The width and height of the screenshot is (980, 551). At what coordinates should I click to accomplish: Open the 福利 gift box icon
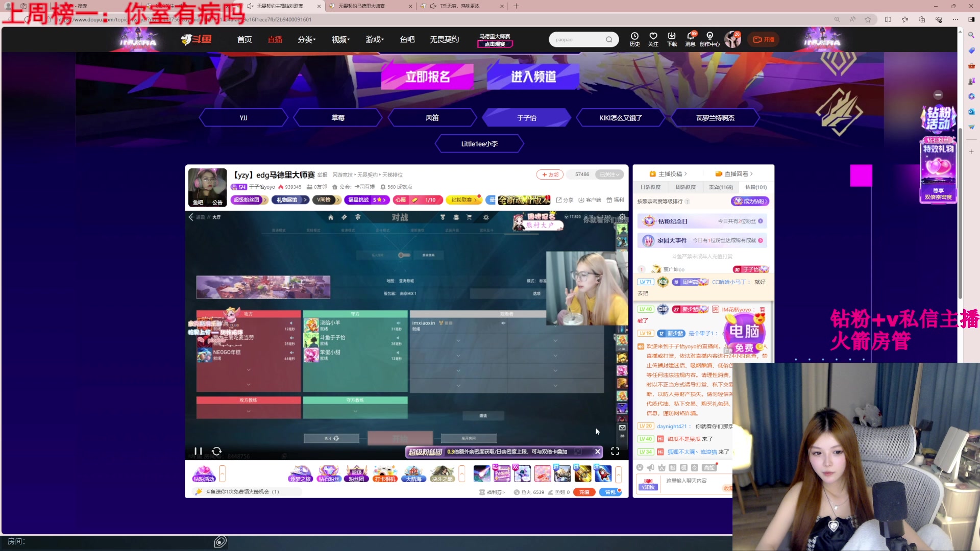[x=615, y=200]
